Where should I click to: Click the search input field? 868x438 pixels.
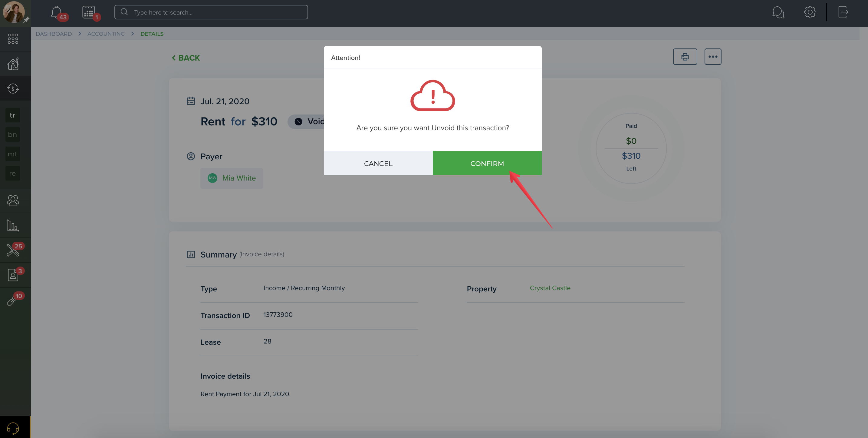[x=211, y=12]
